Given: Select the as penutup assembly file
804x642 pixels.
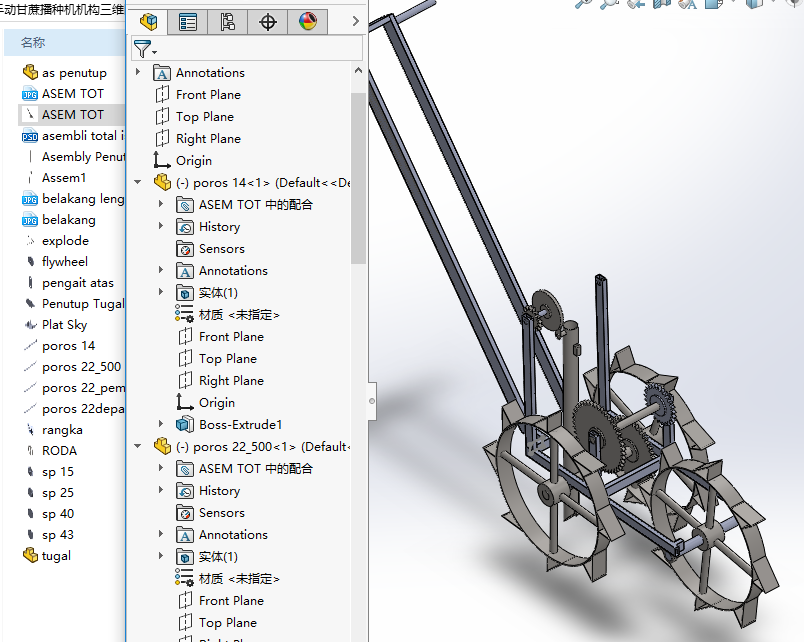Looking at the screenshot, I should (x=73, y=73).
